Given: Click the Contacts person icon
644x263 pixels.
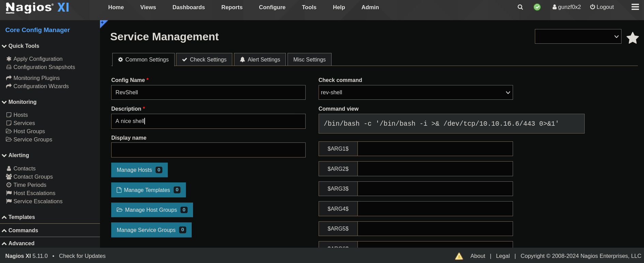Looking at the screenshot, I should click(9, 168).
